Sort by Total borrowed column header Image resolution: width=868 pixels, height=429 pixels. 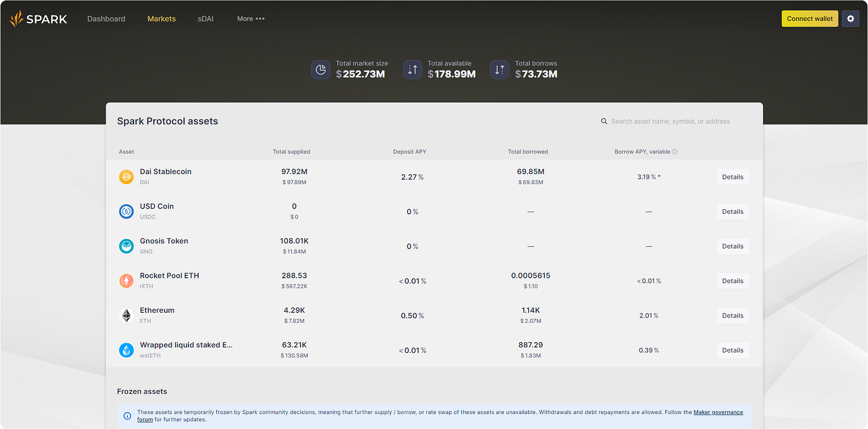click(528, 152)
